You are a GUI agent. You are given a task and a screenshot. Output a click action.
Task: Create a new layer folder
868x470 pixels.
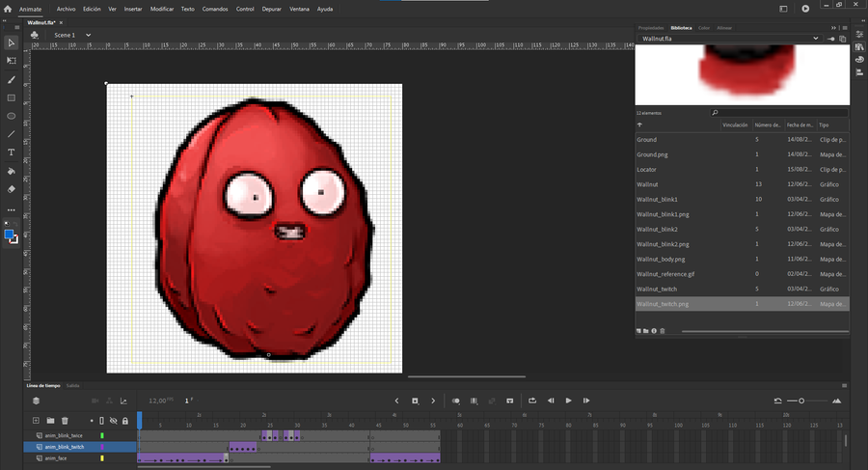[50, 421]
